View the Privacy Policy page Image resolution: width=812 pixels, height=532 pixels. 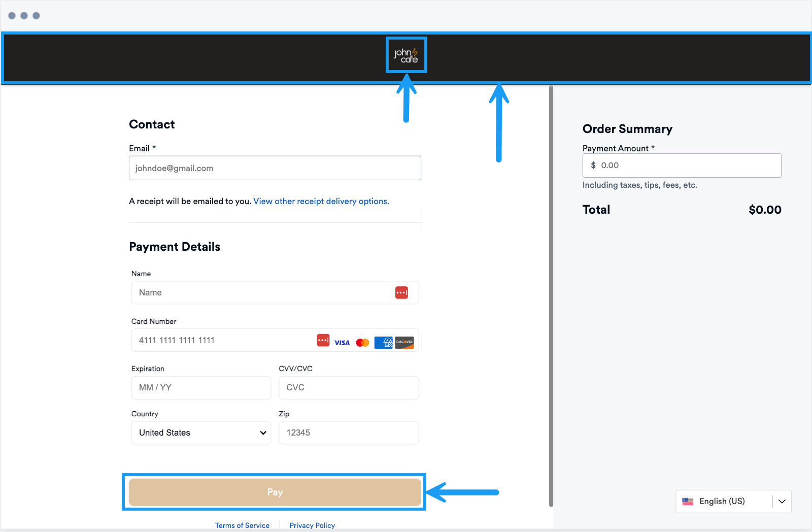click(x=312, y=525)
